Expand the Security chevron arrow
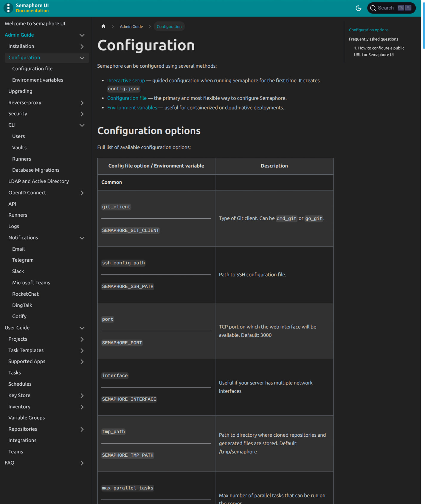Image resolution: width=425 pixels, height=504 pixels. point(82,114)
